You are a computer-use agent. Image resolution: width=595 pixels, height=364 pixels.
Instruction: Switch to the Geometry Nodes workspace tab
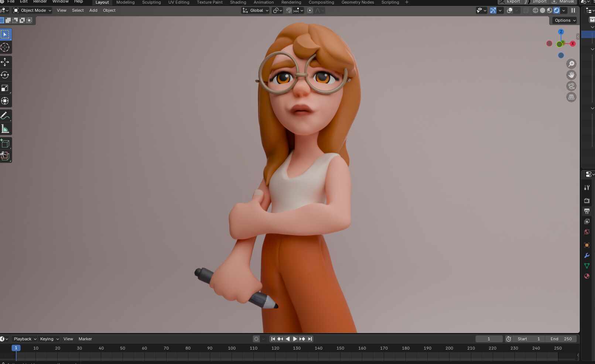click(x=358, y=2)
